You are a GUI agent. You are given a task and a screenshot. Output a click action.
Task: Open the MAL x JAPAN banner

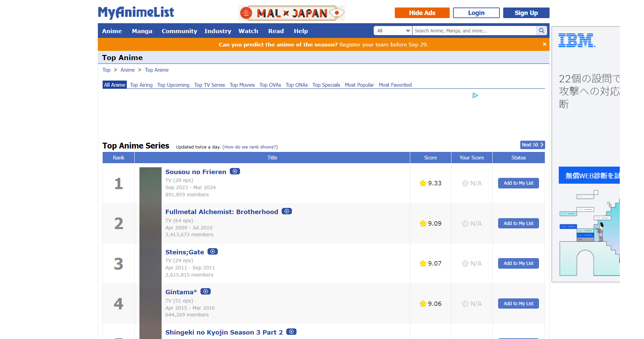click(x=292, y=13)
